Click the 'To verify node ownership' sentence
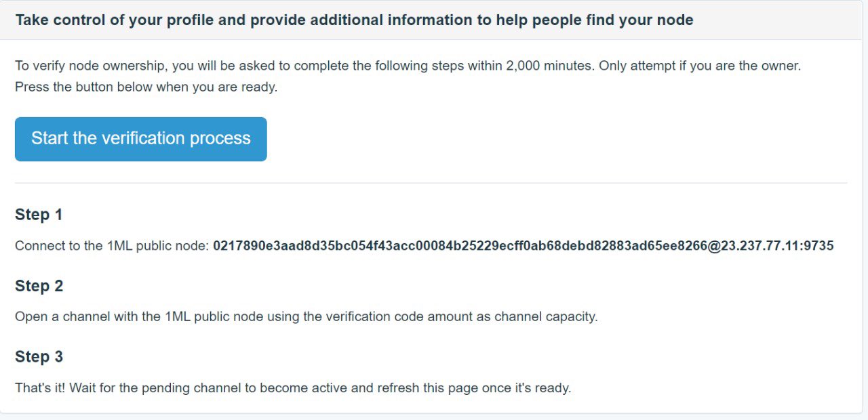868x420 pixels. coord(304,66)
